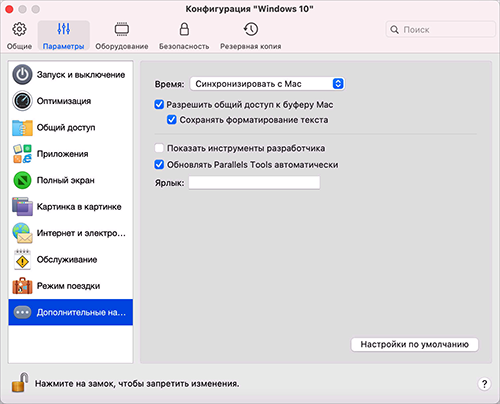The width and height of the screenshot is (500, 404).
Task: Open the Время dropdown Синхронизировать с Mac
Action: (267, 84)
